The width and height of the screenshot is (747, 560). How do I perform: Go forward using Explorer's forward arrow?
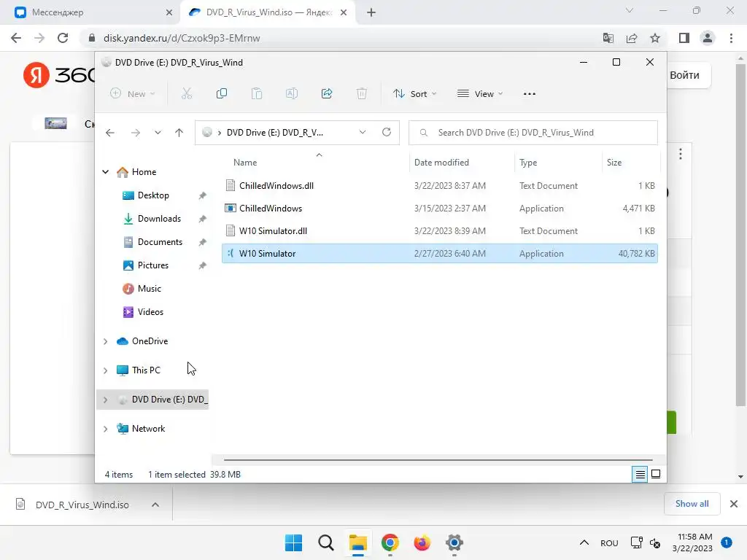click(136, 133)
